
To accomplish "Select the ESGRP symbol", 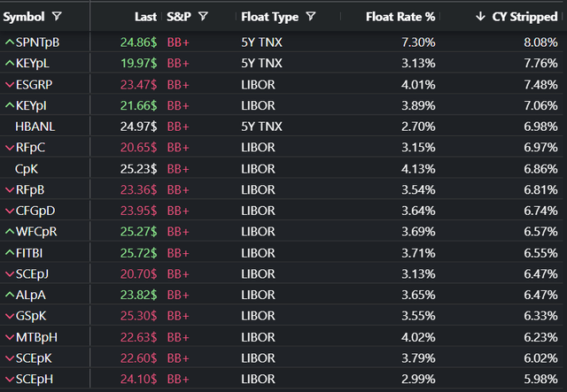I will pos(34,85).
